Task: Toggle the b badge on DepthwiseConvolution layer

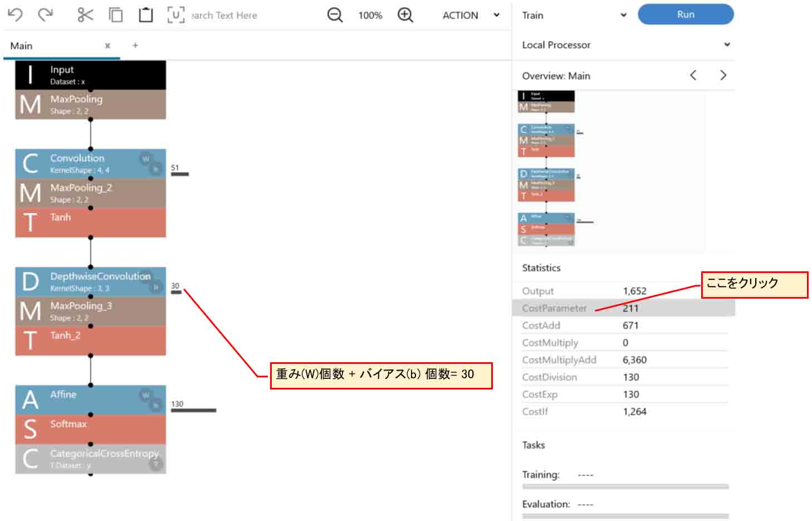Action: 156,287
